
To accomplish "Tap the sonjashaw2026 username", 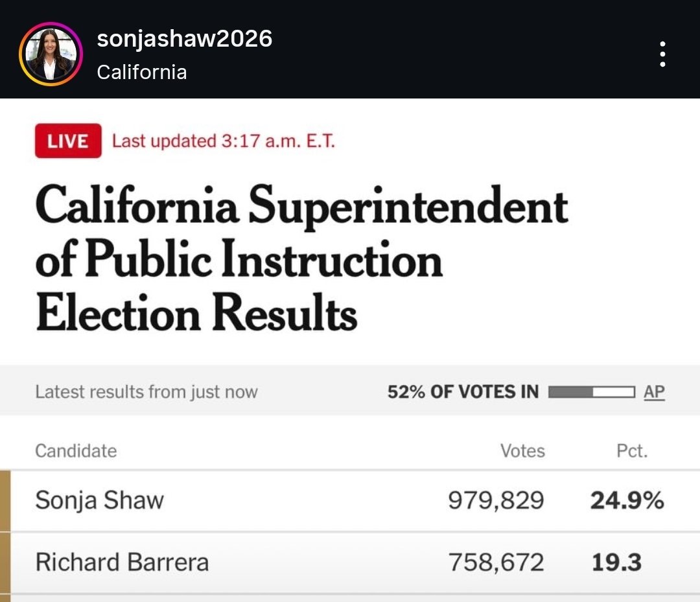I will pyautogui.click(x=184, y=38).
